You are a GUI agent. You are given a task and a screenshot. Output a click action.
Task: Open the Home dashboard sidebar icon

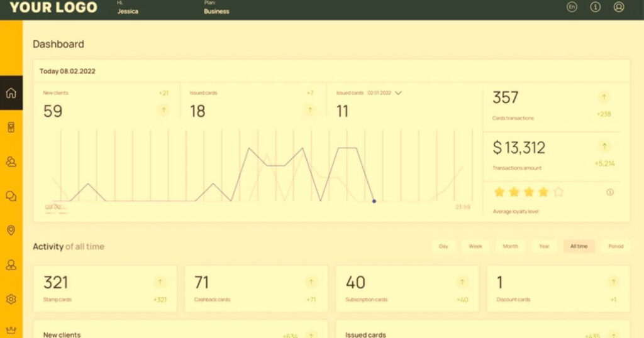[x=11, y=93]
